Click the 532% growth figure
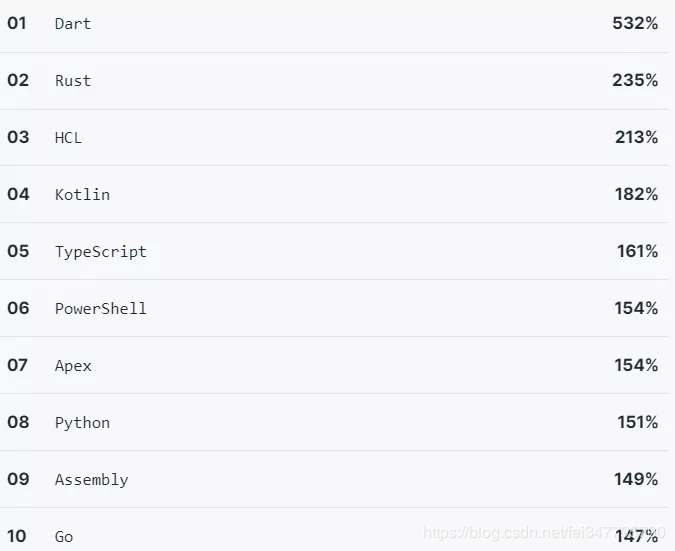 pos(635,23)
